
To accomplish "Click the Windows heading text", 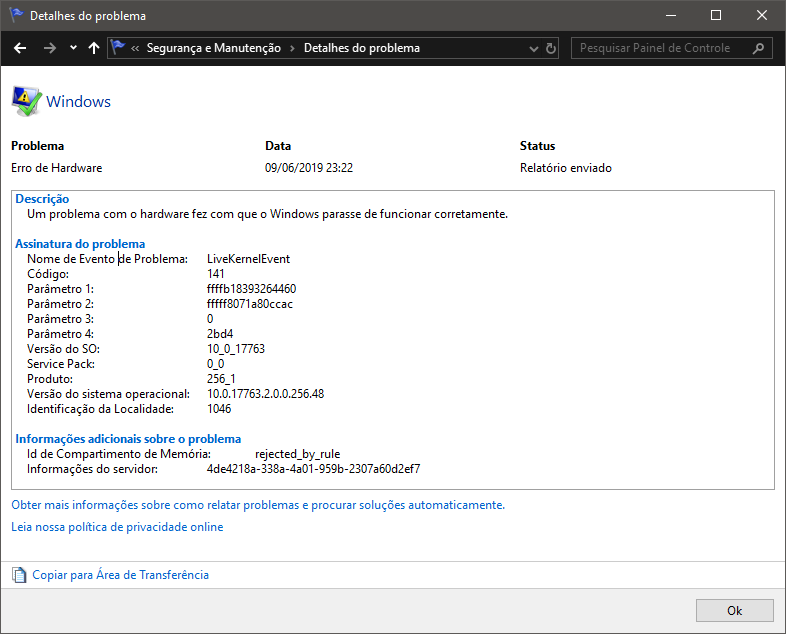I will coord(78,102).
